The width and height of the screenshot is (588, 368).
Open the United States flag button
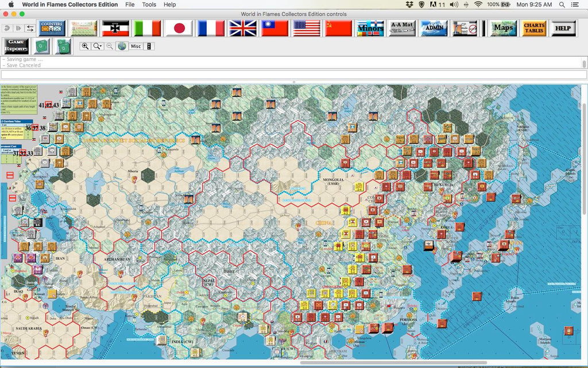click(x=307, y=28)
